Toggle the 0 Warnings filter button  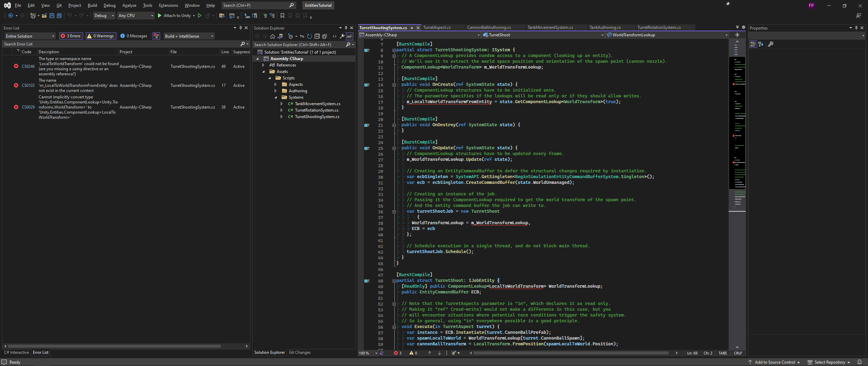(101, 36)
